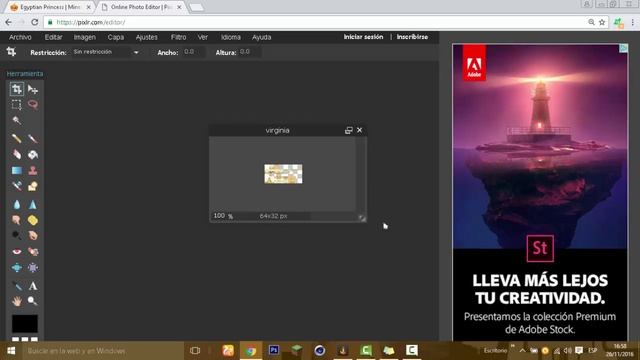
Task: Select the Hand pan tool
Action: (17, 301)
